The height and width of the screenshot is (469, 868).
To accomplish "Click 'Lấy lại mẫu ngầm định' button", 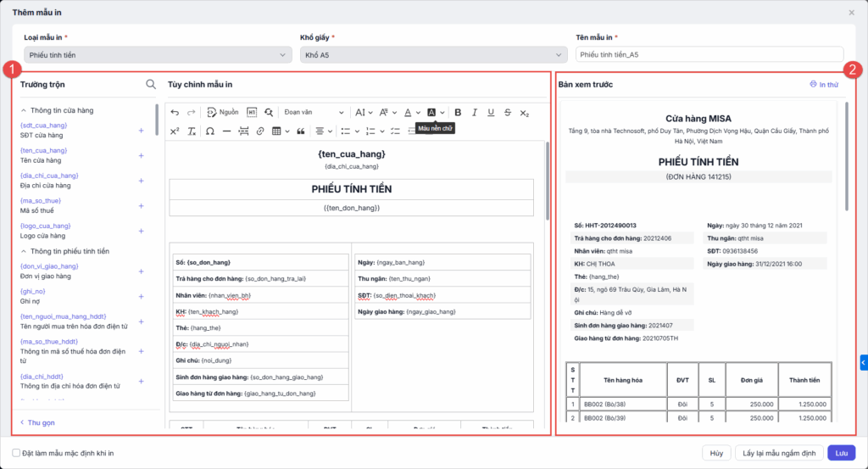I will tap(779, 453).
